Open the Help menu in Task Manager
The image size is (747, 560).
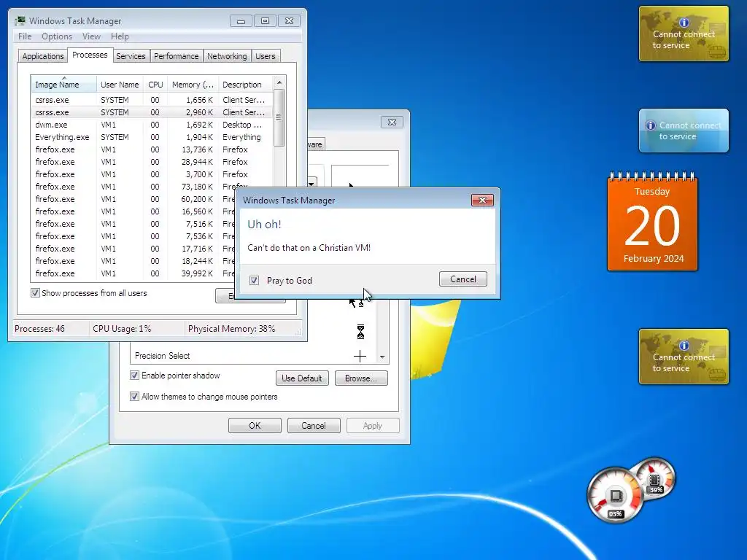pyautogui.click(x=120, y=36)
